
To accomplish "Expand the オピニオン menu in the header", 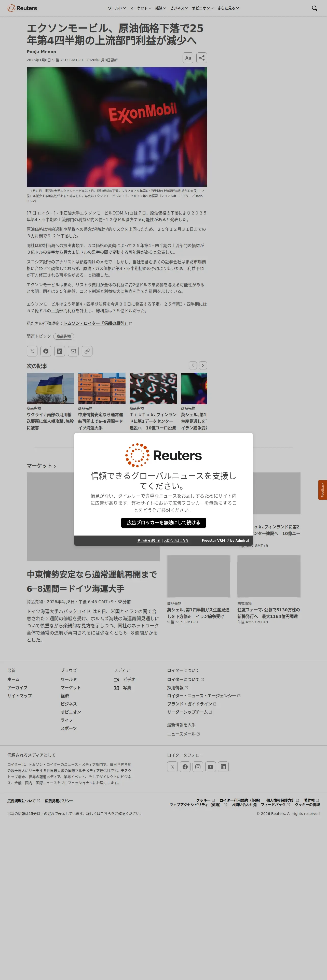I will click(x=202, y=8).
